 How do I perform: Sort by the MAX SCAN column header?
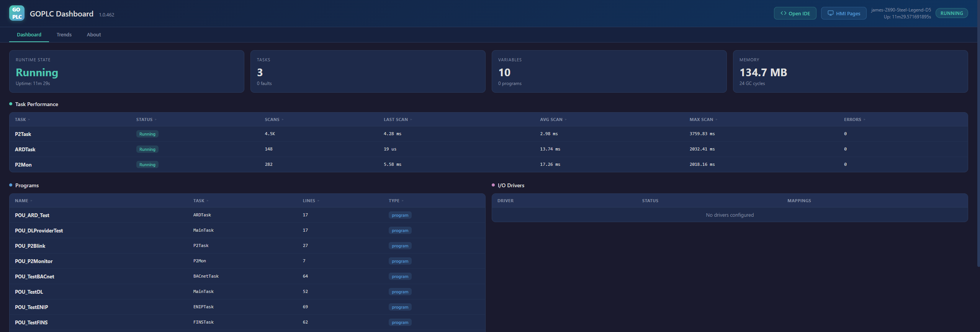pos(704,119)
